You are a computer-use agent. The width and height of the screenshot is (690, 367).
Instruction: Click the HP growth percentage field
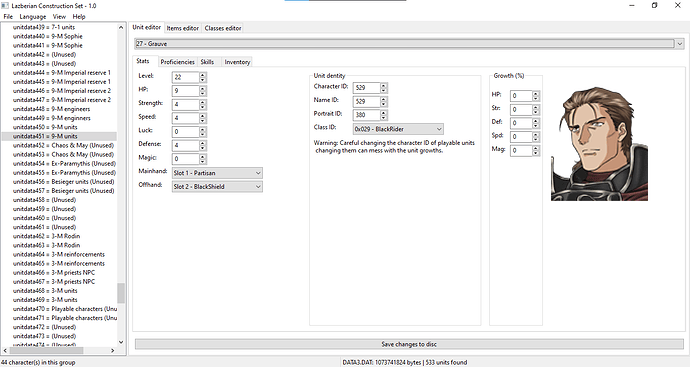pyautogui.click(x=521, y=96)
